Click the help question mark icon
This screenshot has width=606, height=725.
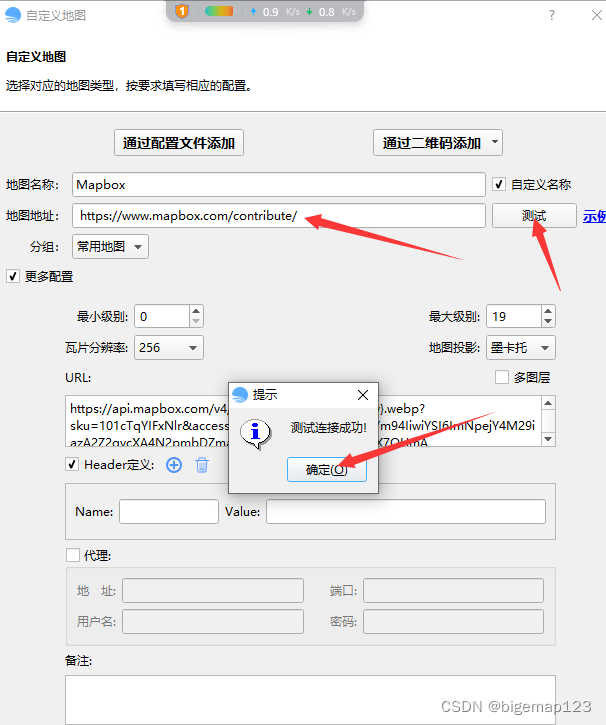(551, 16)
